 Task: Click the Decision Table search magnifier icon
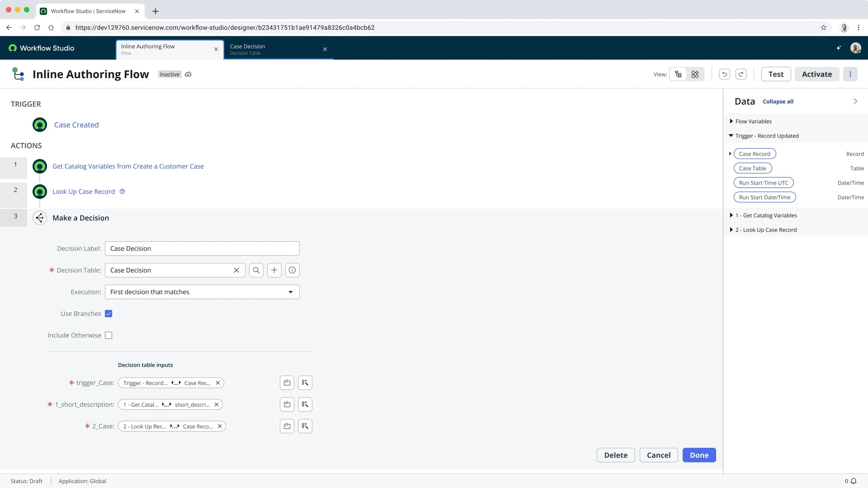pyautogui.click(x=256, y=270)
